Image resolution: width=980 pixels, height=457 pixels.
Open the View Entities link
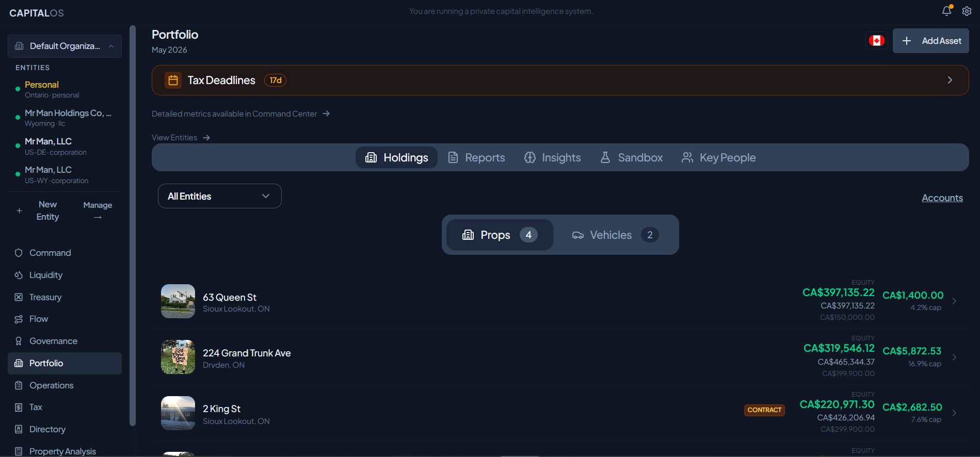181,138
